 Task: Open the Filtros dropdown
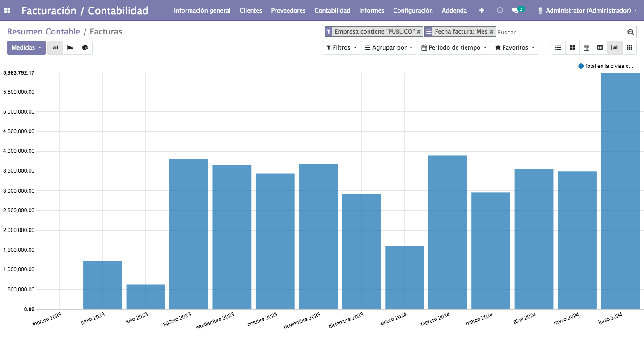tap(341, 47)
